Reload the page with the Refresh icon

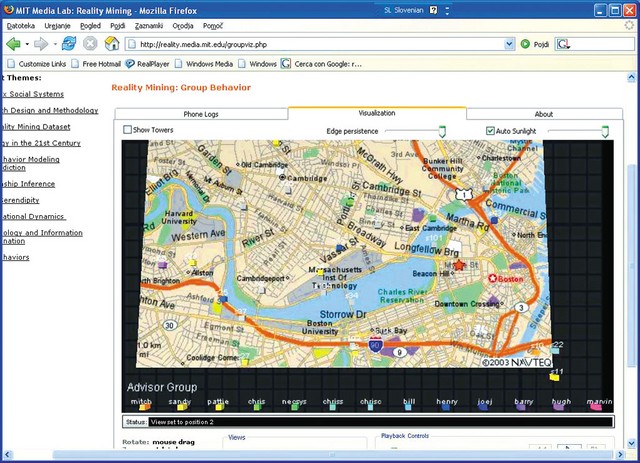tap(69, 44)
